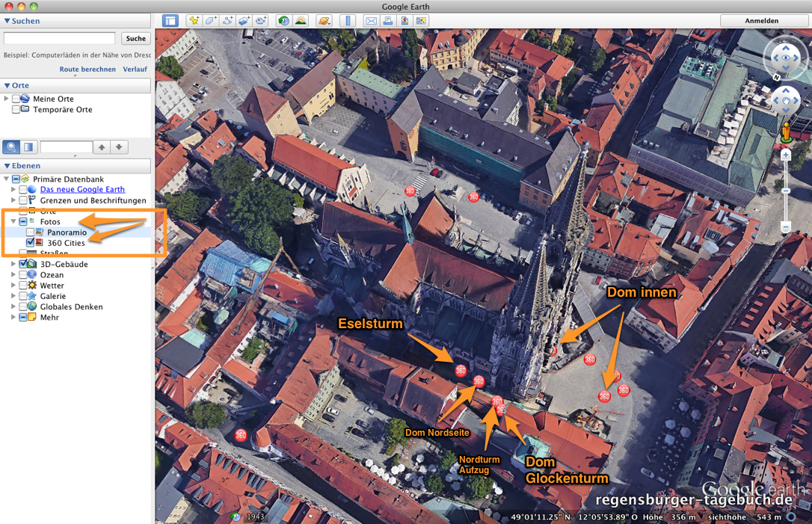The image size is (812, 524).
Task: Zoom in with the plus button
Action: (x=786, y=155)
